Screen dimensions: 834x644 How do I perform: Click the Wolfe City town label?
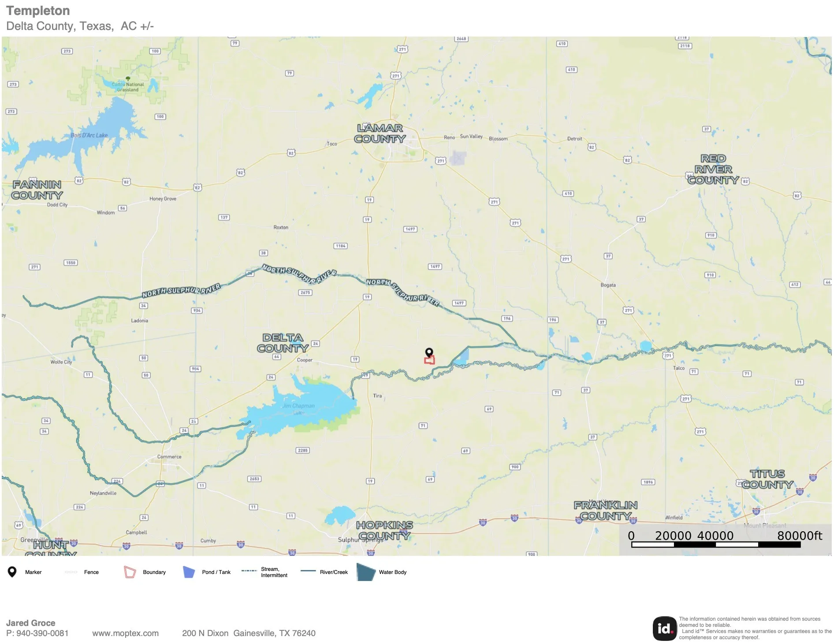(x=61, y=362)
